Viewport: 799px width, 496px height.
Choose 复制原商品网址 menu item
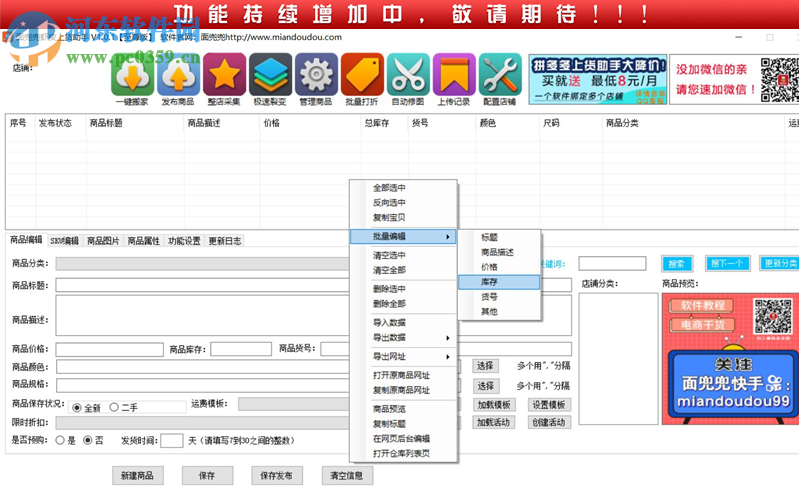pyautogui.click(x=404, y=390)
